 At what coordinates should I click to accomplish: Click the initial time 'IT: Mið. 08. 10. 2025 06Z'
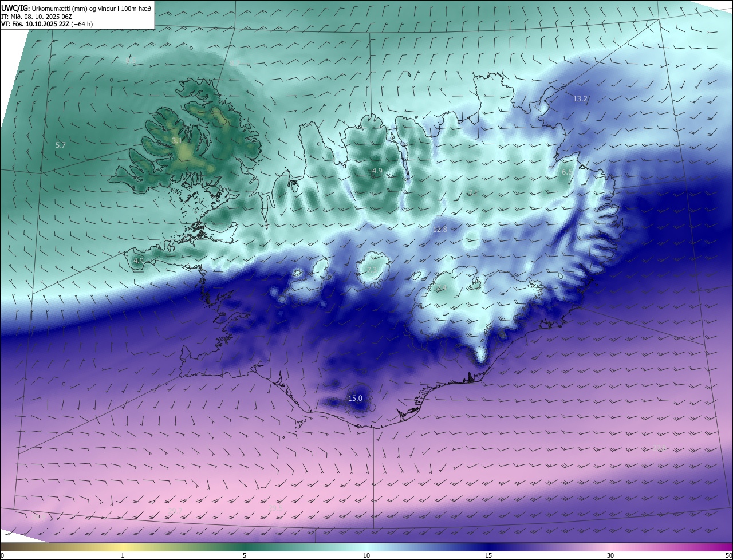tap(36, 17)
